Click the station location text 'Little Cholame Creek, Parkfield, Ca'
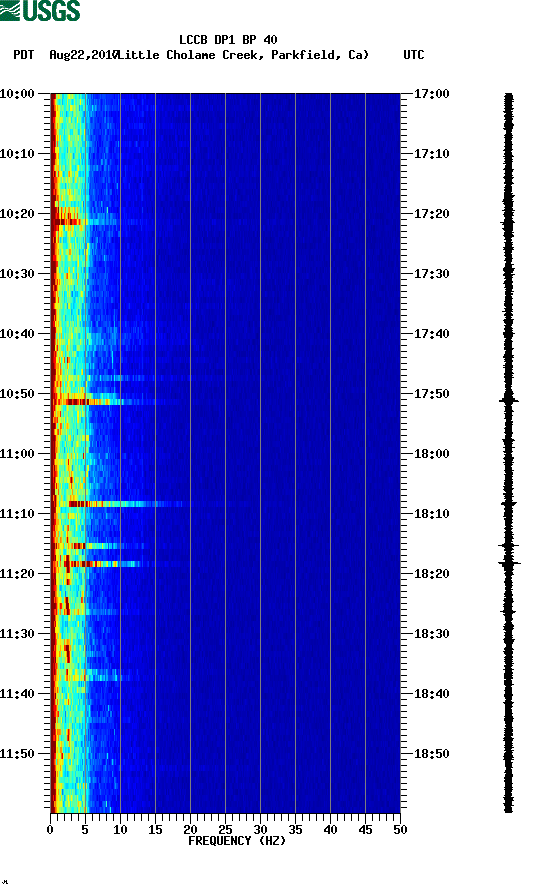This screenshot has height=893, width=552. [x=243, y=55]
